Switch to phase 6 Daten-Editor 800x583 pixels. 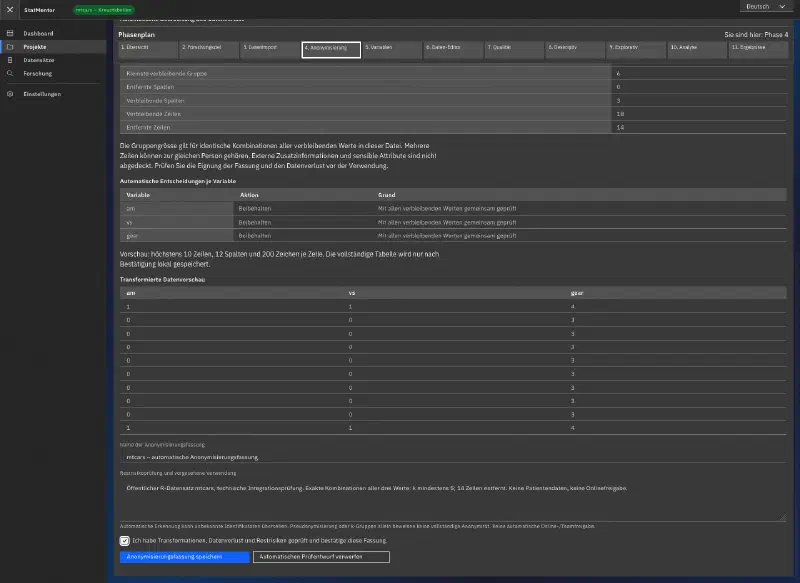click(453, 49)
